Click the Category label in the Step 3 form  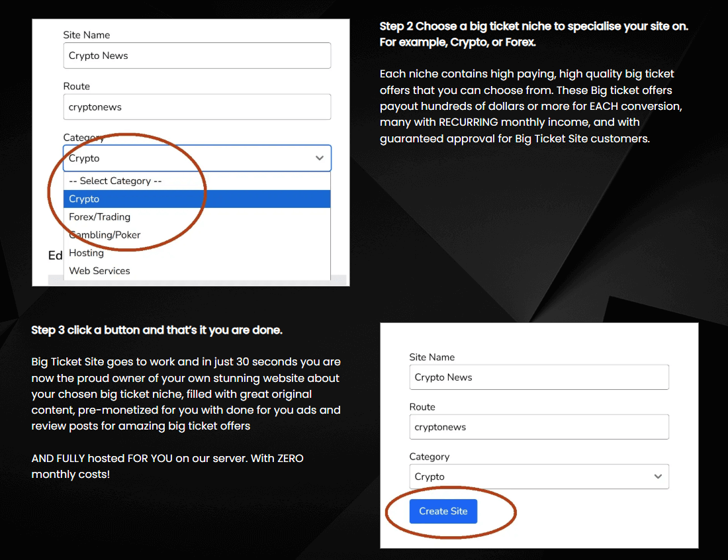click(x=429, y=457)
